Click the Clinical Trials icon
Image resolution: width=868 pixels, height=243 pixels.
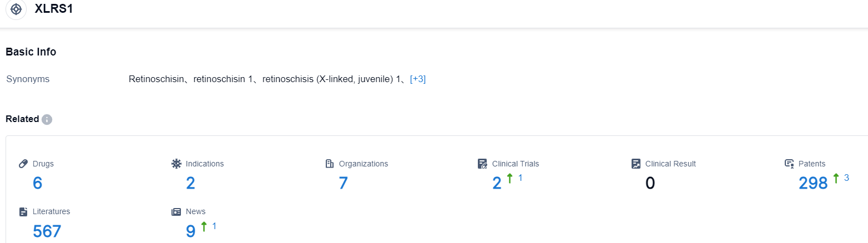(482, 164)
